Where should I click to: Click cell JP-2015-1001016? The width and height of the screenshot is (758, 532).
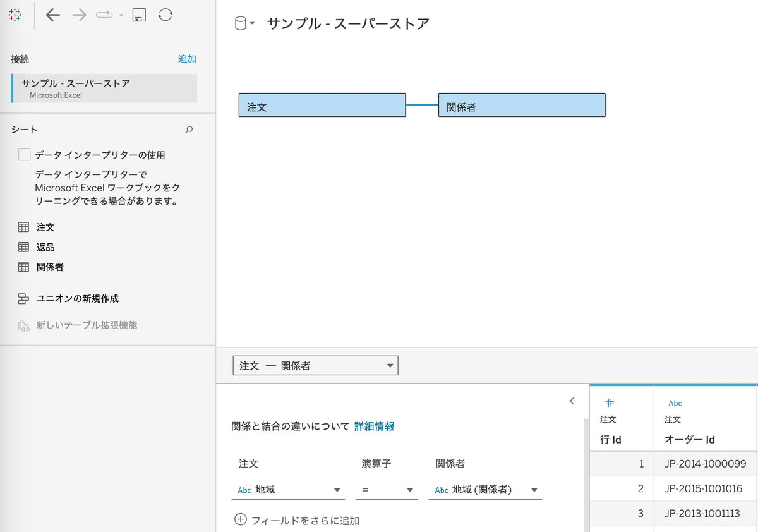click(706, 488)
